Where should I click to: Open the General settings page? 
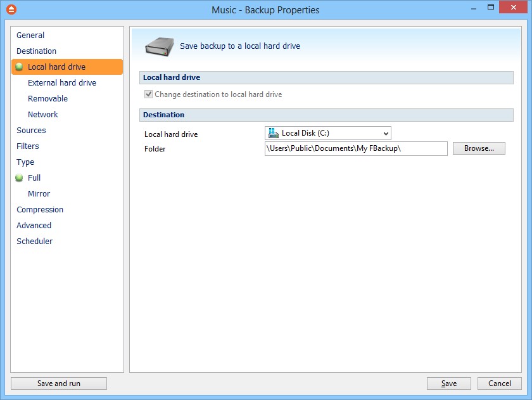point(30,35)
